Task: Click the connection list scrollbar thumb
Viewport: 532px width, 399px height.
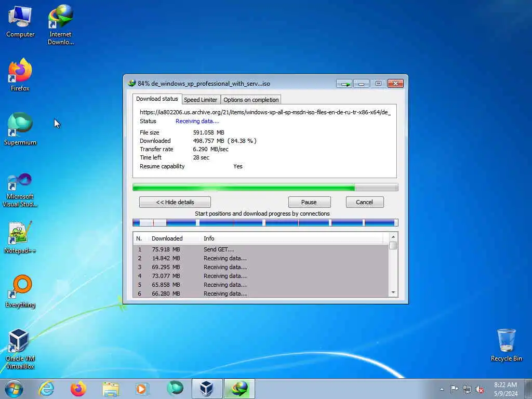Action: (x=393, y=245)
